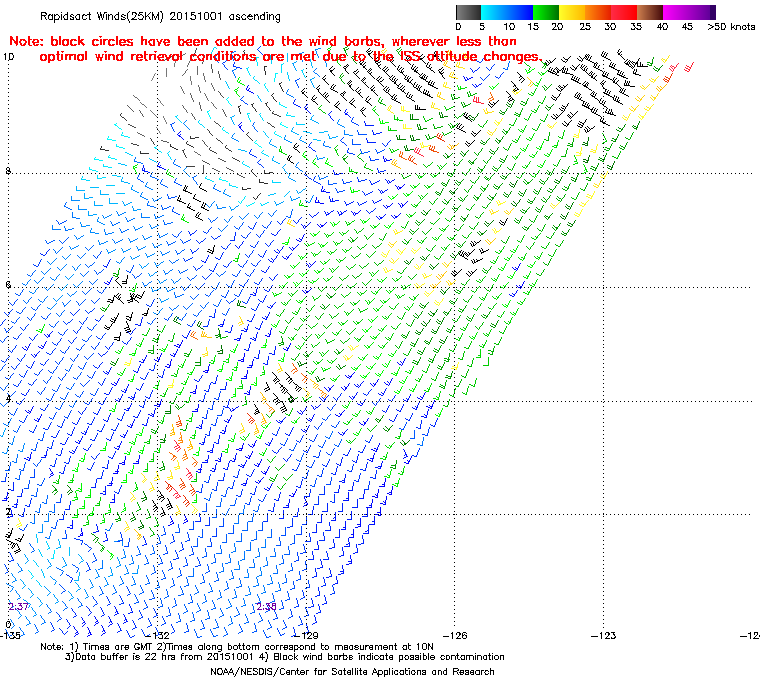Select the orange 25-30 knots legend segment

coord(598,12)
